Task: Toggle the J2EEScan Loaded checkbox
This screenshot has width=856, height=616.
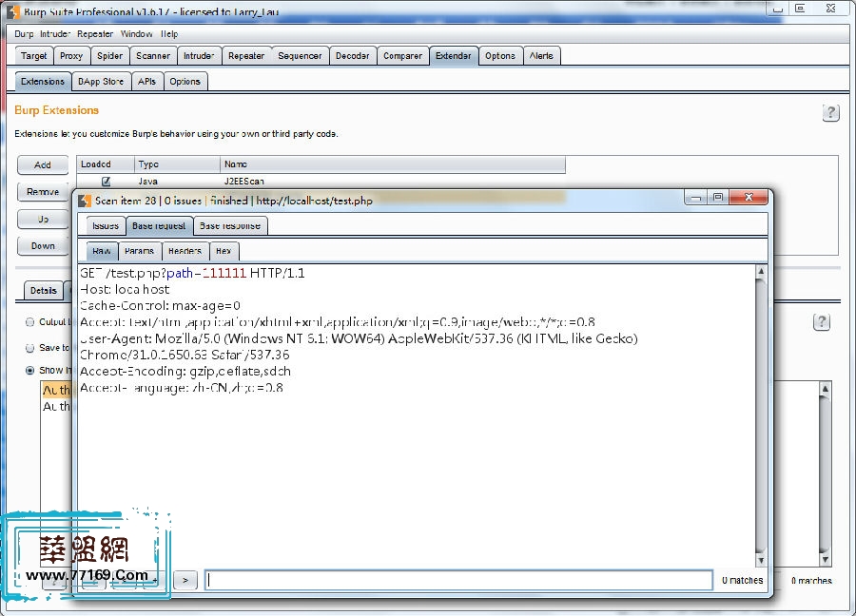Action: (x=107, y=181)
